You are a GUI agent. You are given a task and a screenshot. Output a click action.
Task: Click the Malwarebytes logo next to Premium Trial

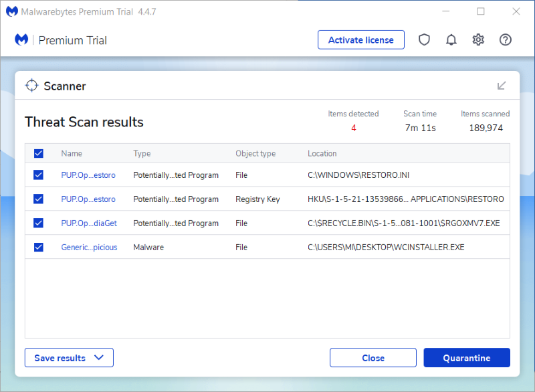(x=22, y=40)
